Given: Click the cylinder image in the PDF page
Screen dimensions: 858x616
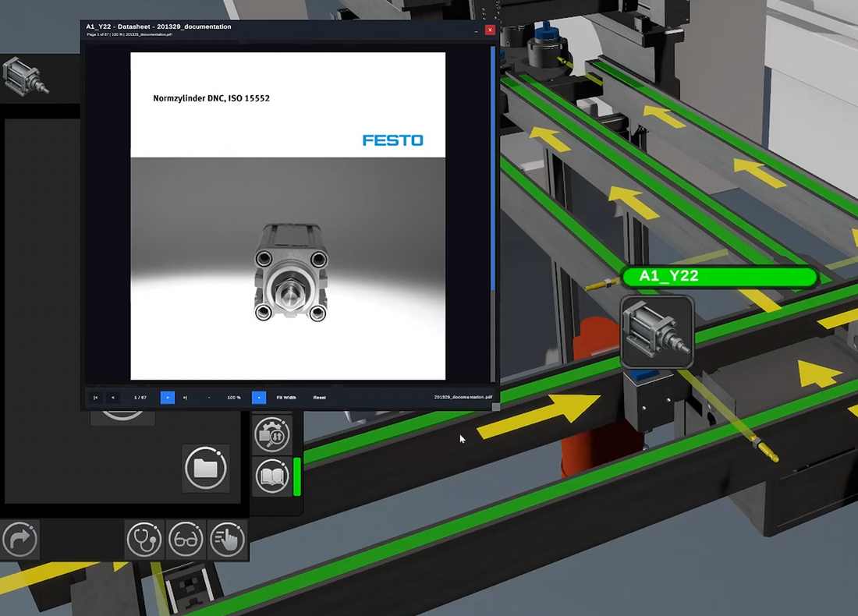Looking at the screenshot, I should (x=291, y=272).
